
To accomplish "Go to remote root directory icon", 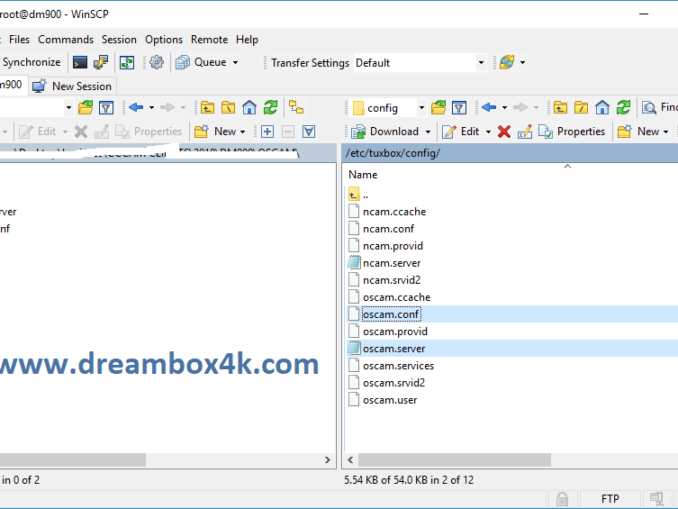I will tap(581, 108).
